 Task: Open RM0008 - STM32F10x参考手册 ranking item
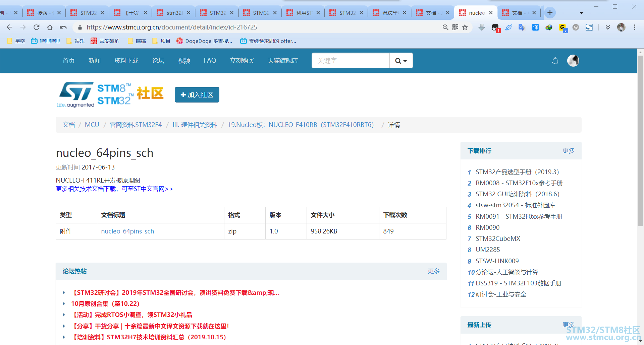click(x=519, y=183)
